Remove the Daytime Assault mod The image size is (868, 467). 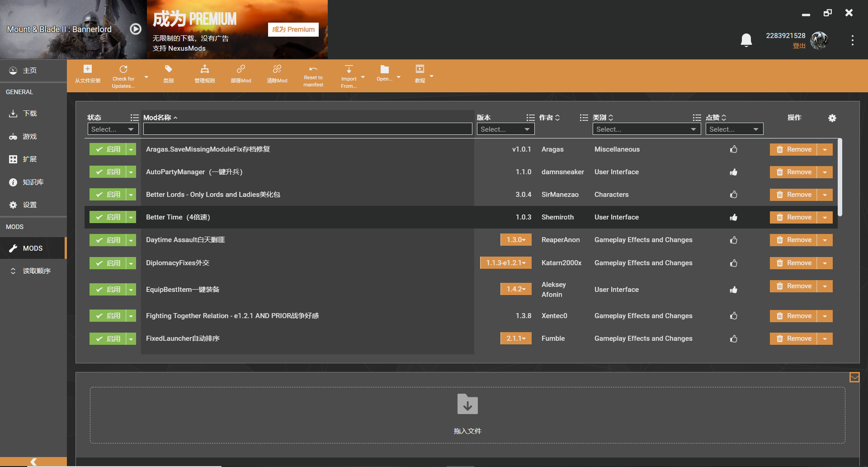793,240
